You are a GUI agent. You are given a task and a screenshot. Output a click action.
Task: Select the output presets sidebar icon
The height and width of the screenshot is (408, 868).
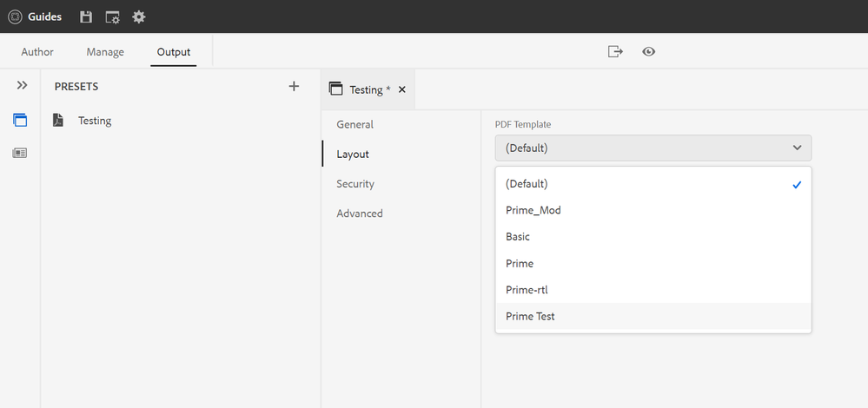[x=20, y=120]
